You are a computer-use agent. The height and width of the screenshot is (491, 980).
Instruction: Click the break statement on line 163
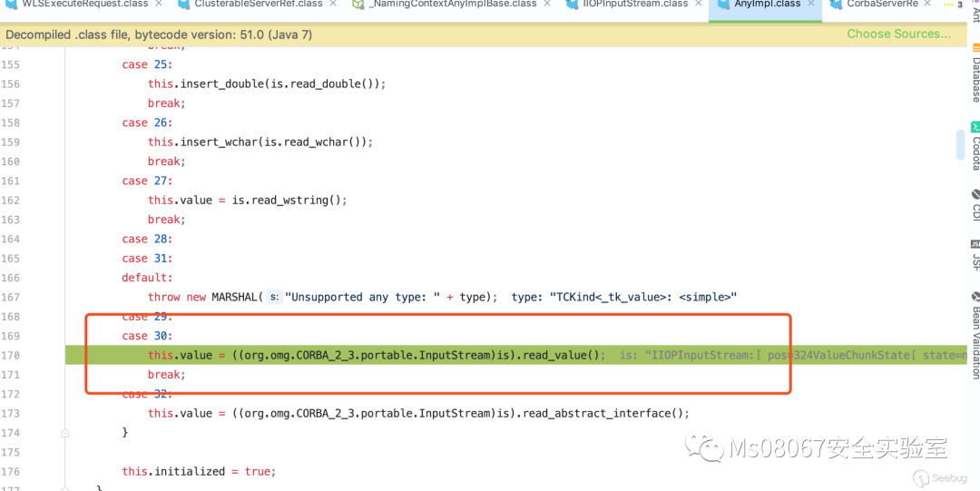point(167,220)
